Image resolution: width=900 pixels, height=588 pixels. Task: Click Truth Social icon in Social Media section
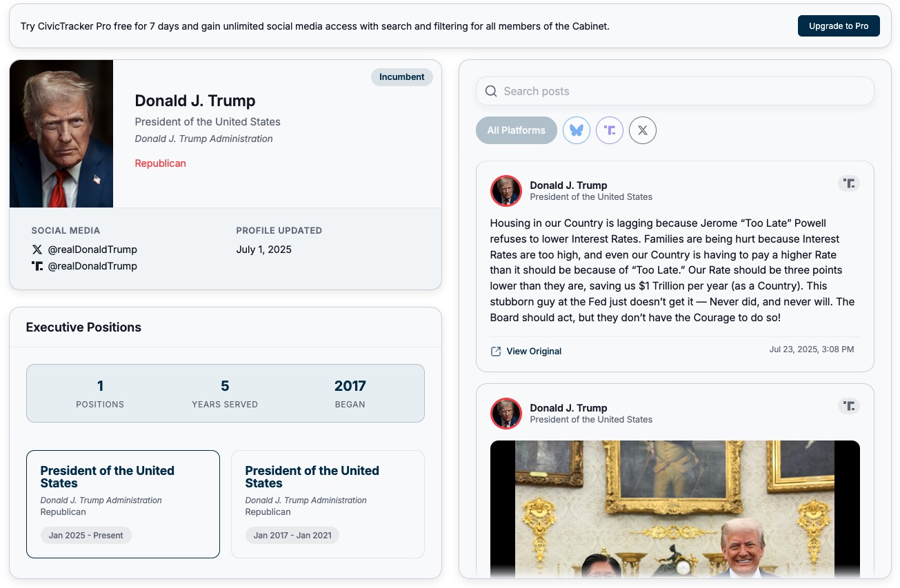(x=37, y=266)
